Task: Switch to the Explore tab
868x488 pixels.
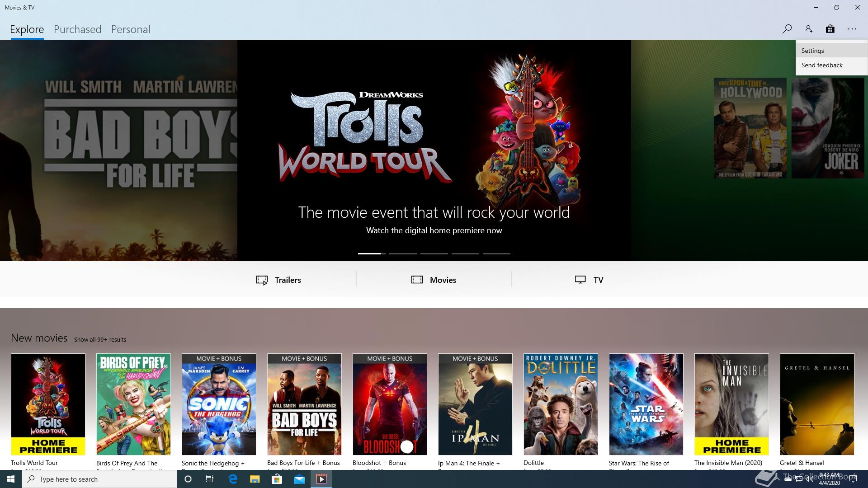Action: [27, 29]
